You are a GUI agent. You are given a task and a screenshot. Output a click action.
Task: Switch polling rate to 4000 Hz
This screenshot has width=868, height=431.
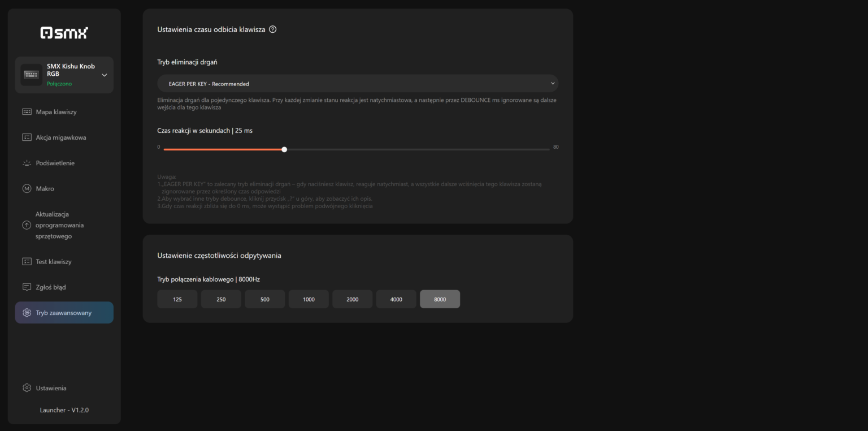point(396,299)
